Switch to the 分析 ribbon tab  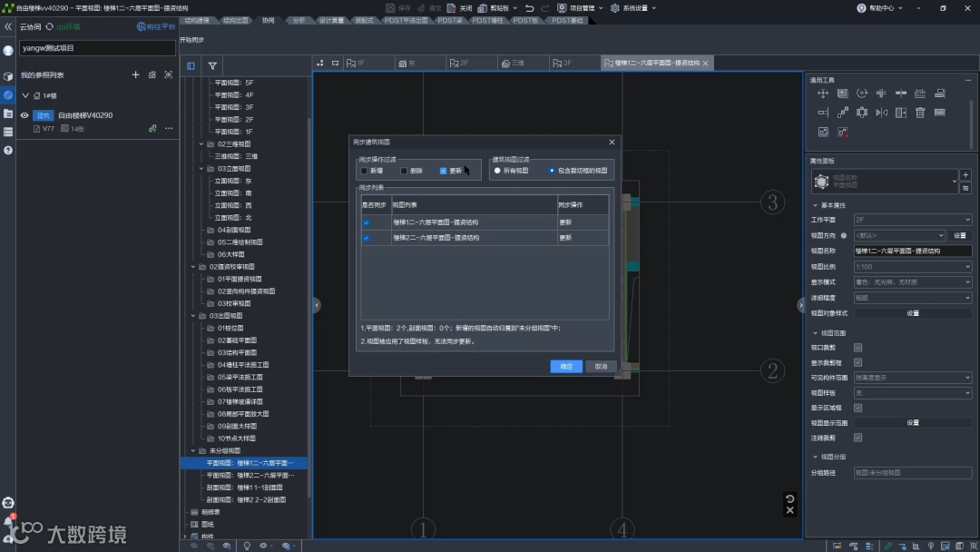click(x=299, y=21)
